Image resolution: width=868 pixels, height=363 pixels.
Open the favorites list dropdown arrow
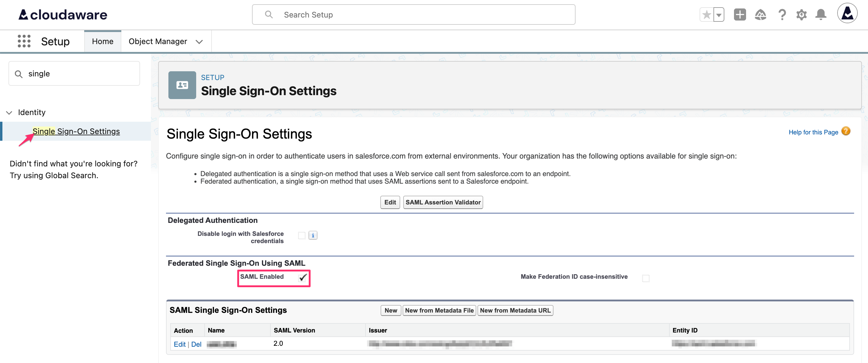pyautogui.click(x=719, y=14)
